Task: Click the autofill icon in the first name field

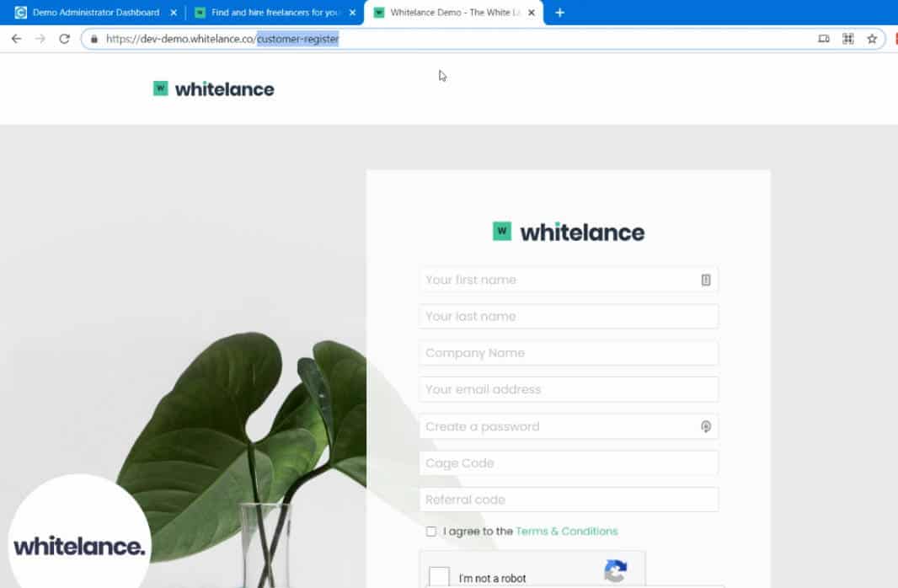Action: (706, 280)
